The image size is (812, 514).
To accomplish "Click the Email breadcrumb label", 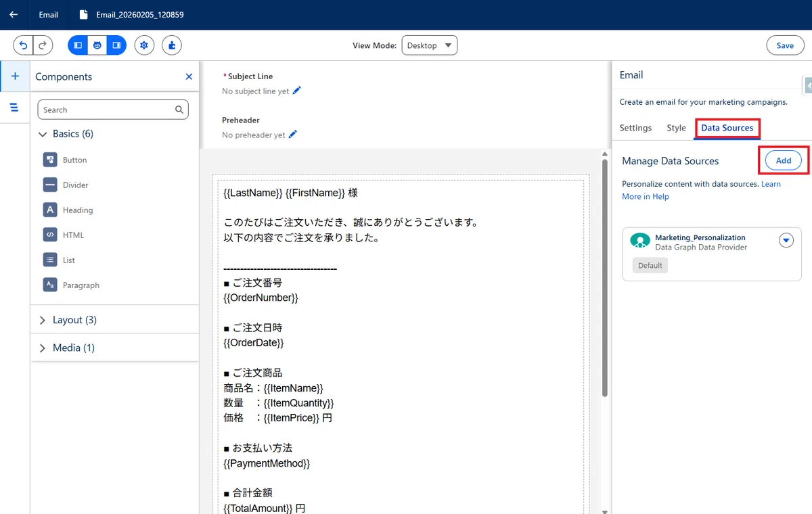I will click(x=49, y=14).
